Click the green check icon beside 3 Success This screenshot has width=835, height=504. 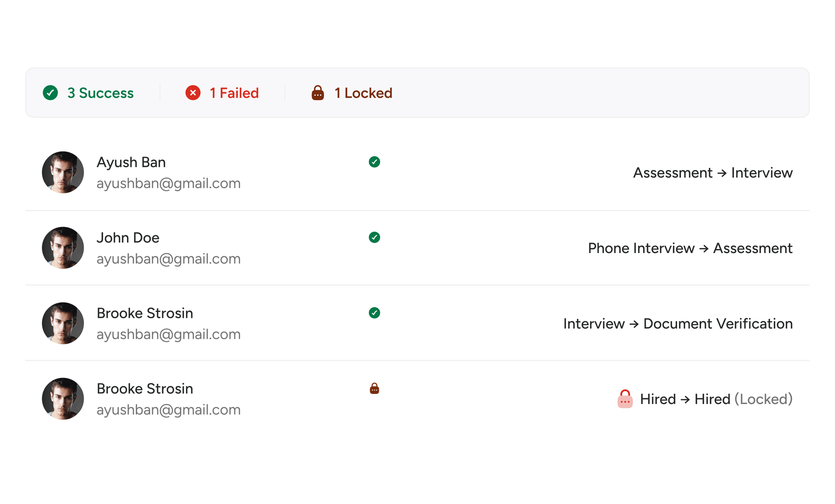(x=50, y=93)
